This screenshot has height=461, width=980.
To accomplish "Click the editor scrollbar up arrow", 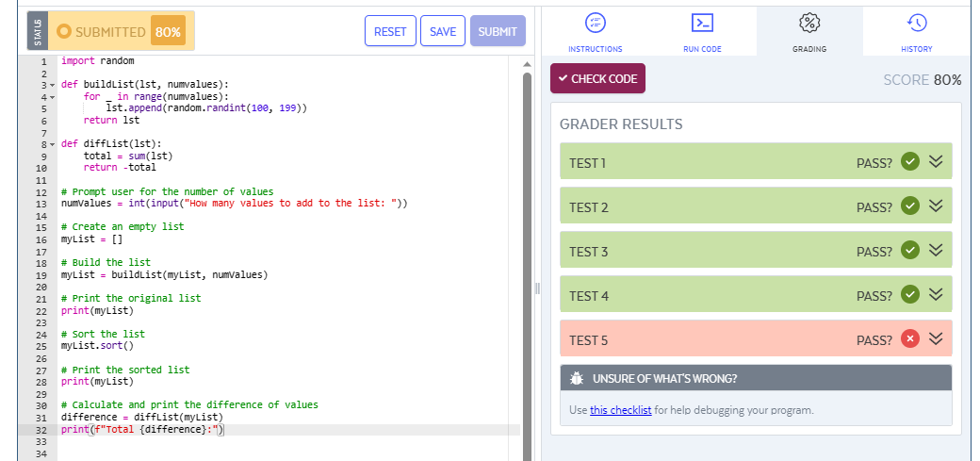I will [x=526, y=64].
